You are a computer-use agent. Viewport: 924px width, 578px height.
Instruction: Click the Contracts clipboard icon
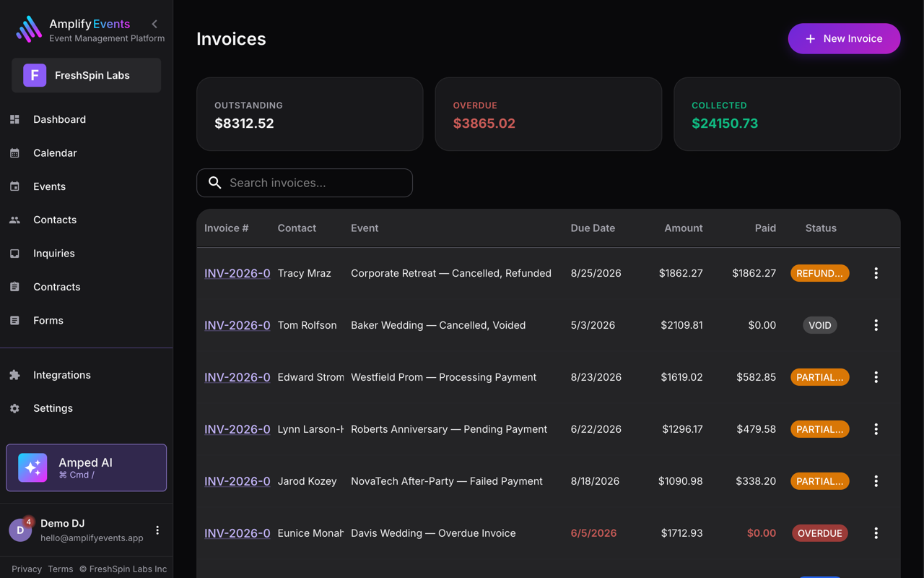point(14,287)
